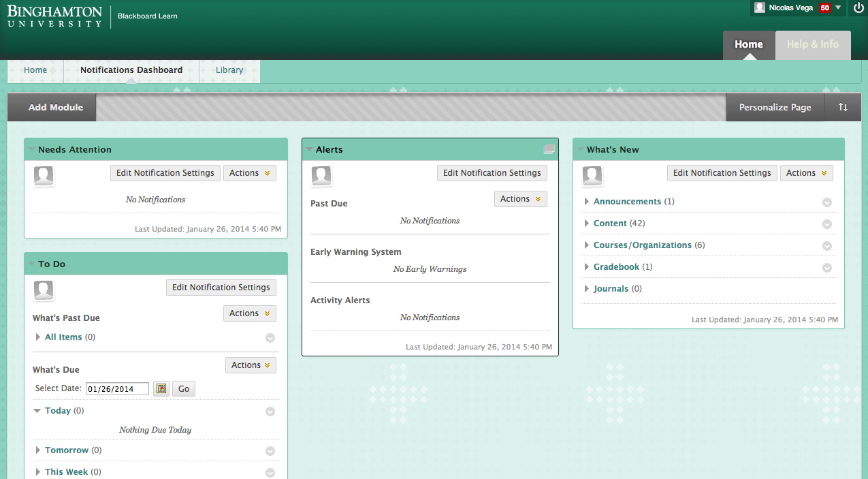Open the Actions dropdown in Needs Attention
Image resolution: width=868 pixels, height=479 pixels.
250,173
